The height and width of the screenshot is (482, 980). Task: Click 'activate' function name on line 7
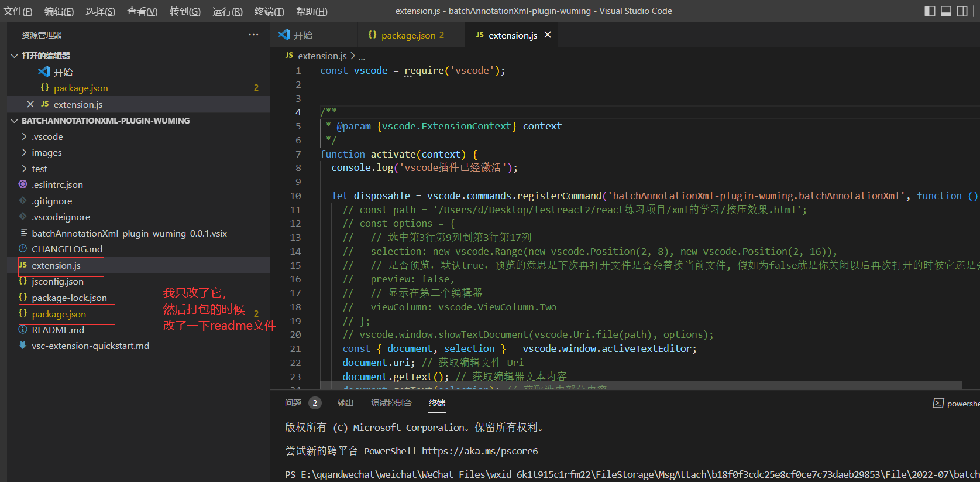click(393, 154)
